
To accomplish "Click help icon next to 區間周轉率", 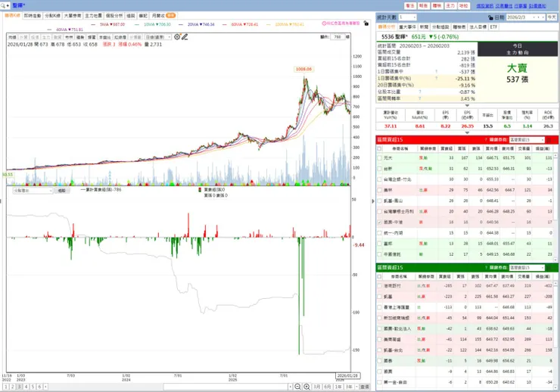I will 420,98.
